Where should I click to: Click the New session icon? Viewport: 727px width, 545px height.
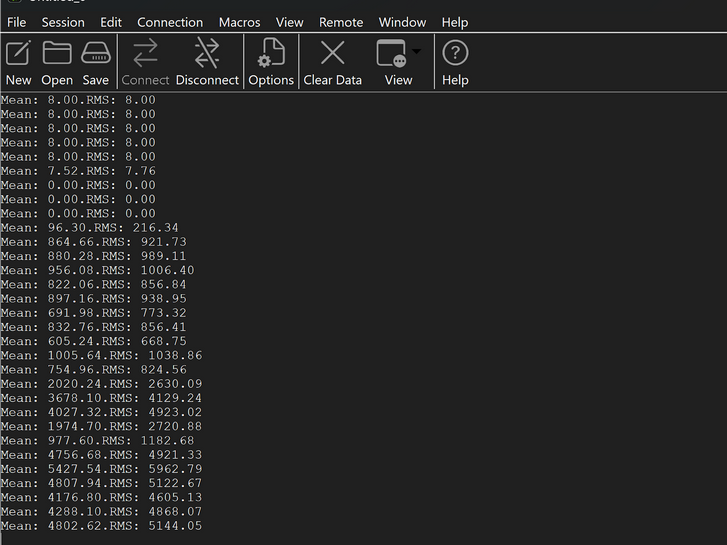point(18,53)
